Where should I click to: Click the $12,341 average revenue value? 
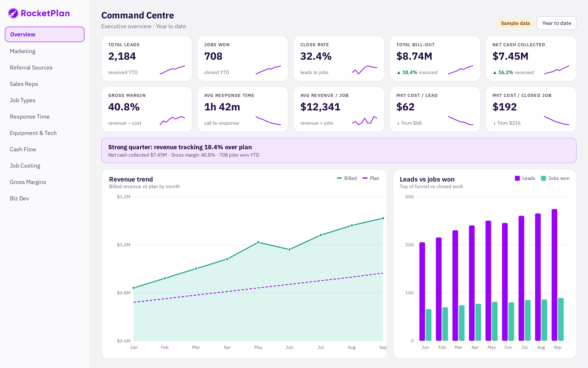coord(320,107)
